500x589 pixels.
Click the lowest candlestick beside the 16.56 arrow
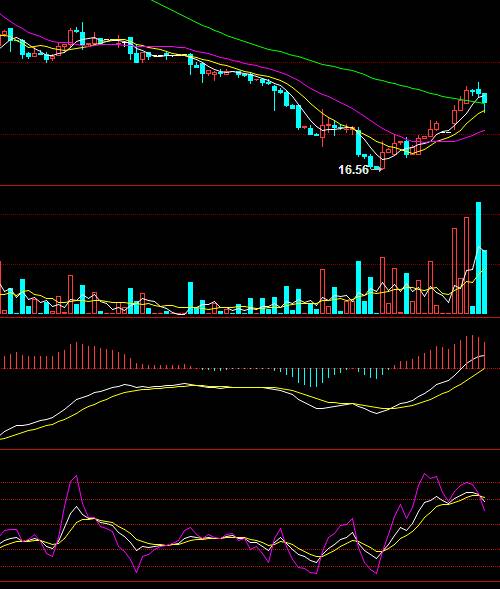pyautogui.click(x=383, y=157)
